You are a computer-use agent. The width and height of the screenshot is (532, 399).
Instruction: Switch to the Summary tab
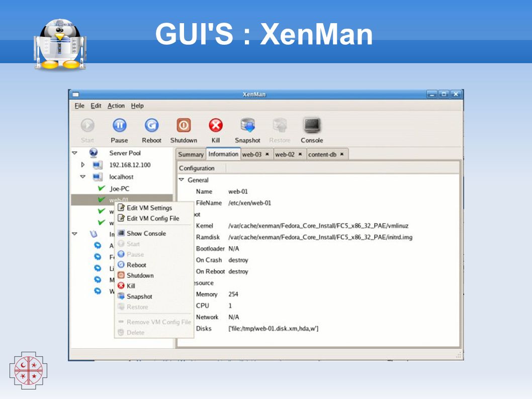click(x=191, y=154)
